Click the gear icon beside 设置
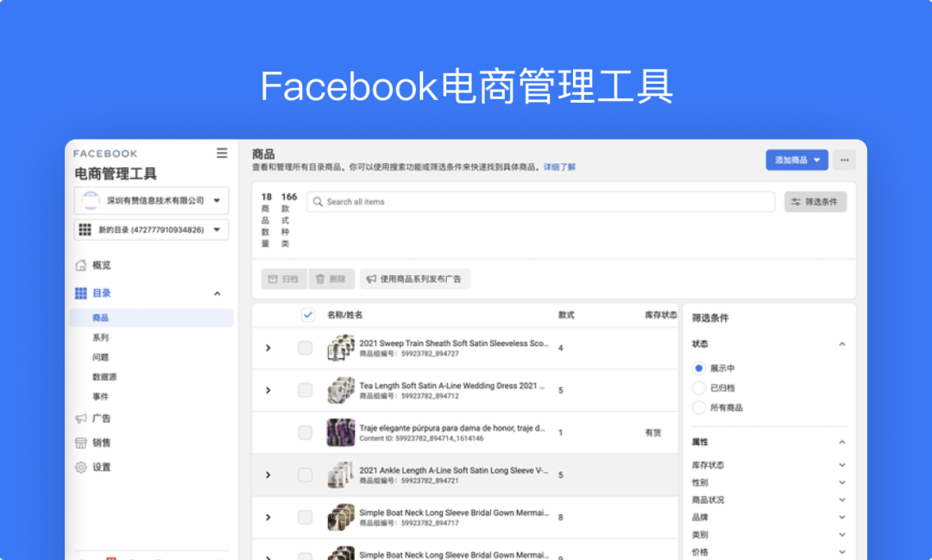This screenshot has height=560, width=932. (x=81, y=468)
